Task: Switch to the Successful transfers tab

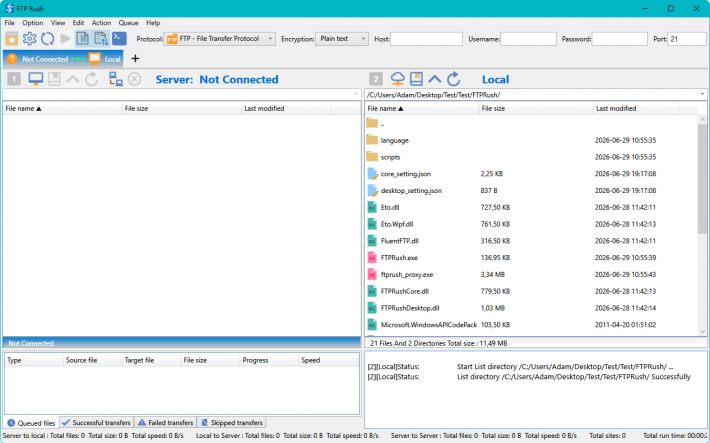Action: click(96, 423)
